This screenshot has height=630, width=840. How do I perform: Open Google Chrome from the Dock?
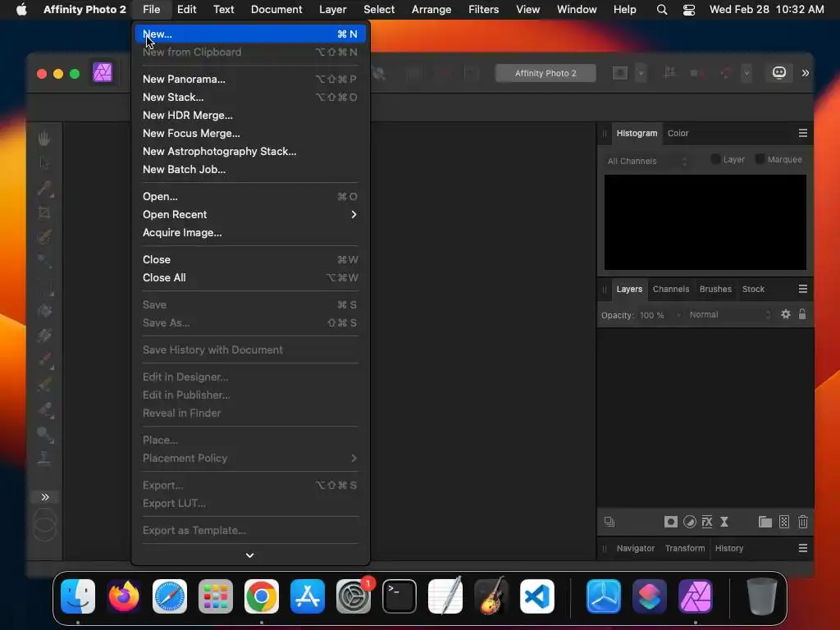(x=262, y=596)
